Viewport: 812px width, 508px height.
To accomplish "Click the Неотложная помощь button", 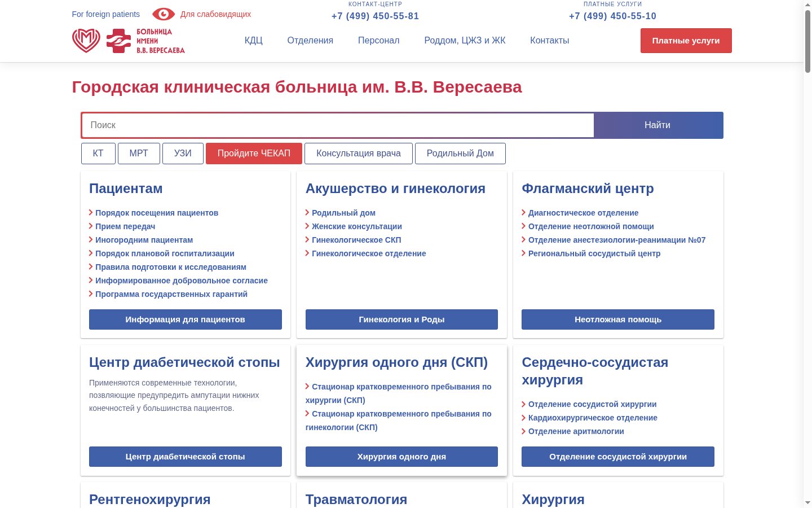I will (x=618, y=319).
